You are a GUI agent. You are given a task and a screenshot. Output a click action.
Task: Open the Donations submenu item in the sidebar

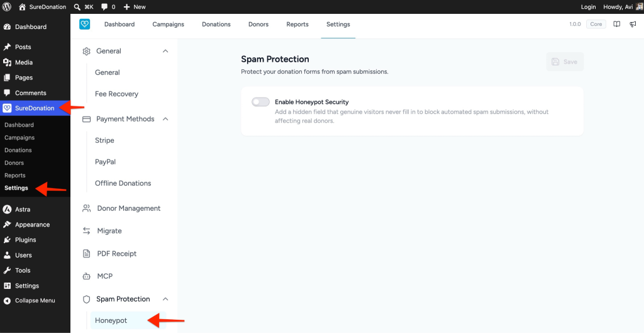[x=18, y=150]
